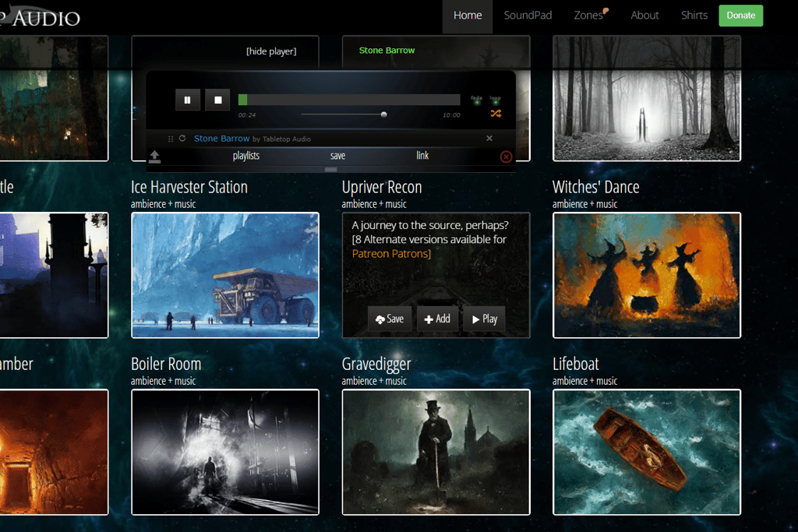Save the Upriver Recon track
Screen dimensions: 798x532
coord(390,319)
